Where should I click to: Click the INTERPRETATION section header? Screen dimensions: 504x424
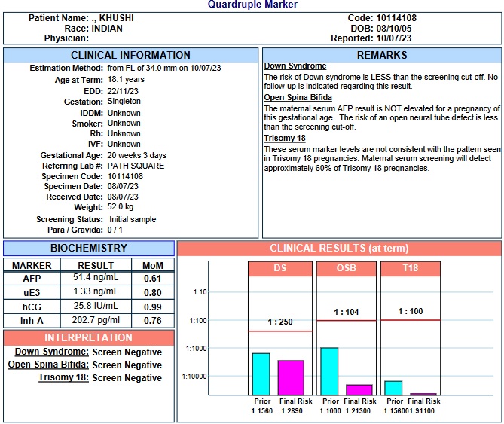89,337
